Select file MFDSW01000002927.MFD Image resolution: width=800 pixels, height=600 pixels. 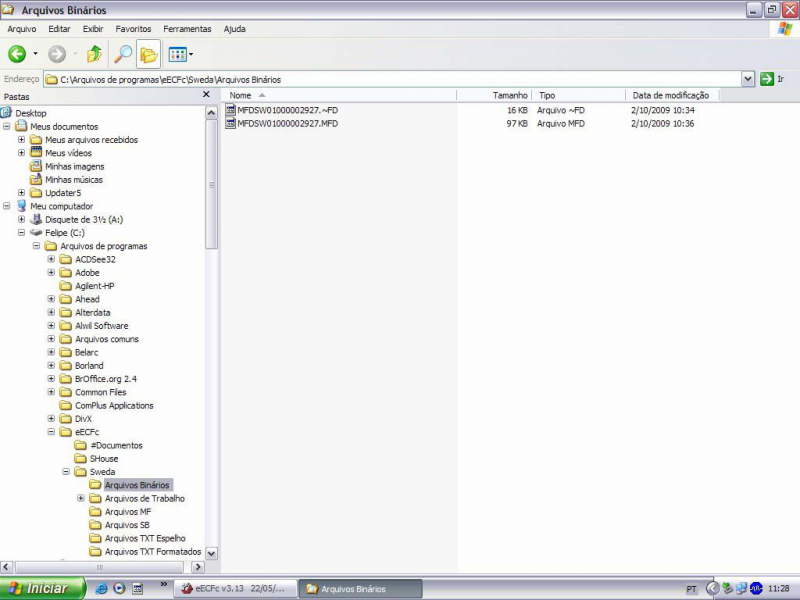pos(287,124)
